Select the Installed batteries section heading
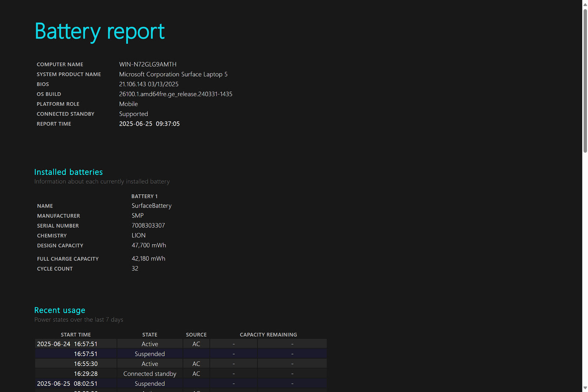This screenshot has width=588, height=392. coord(68,172)
